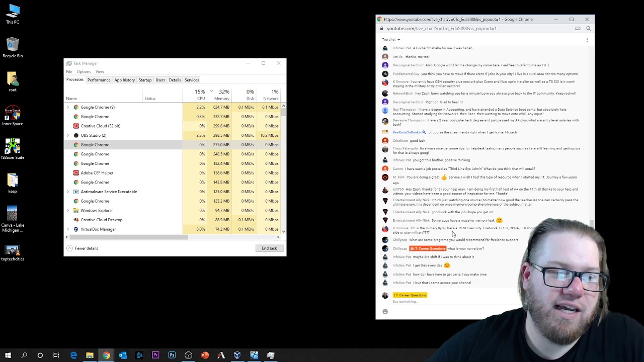Expand Antimalware Service Executable row

[68, 192]
